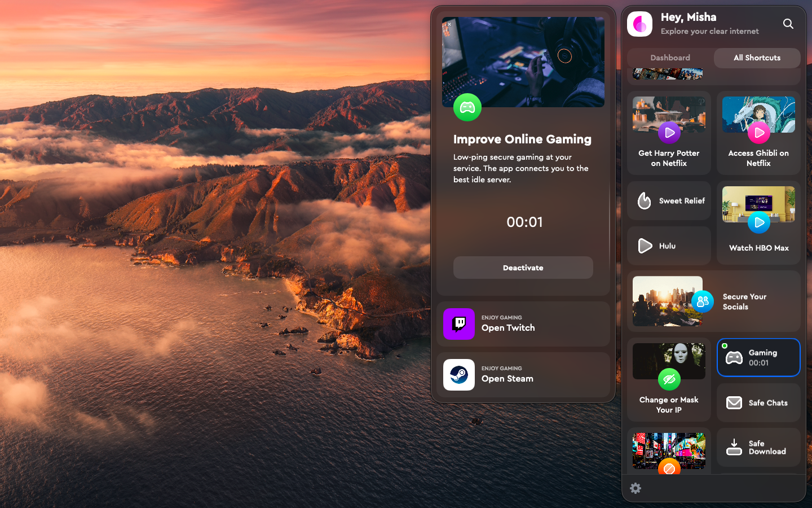
Task: Select the Hulu play shortcut
Action: 669,246
